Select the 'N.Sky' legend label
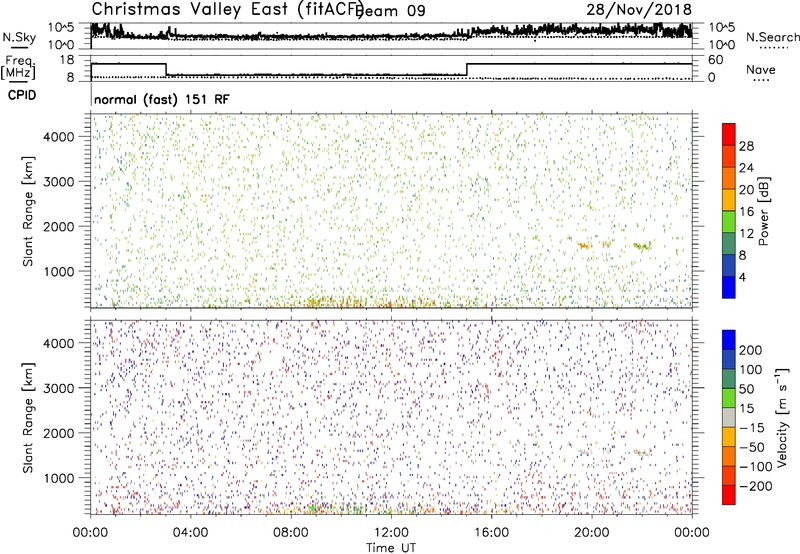Viewport: 800px width, 554px height. (x=19, y=37)
